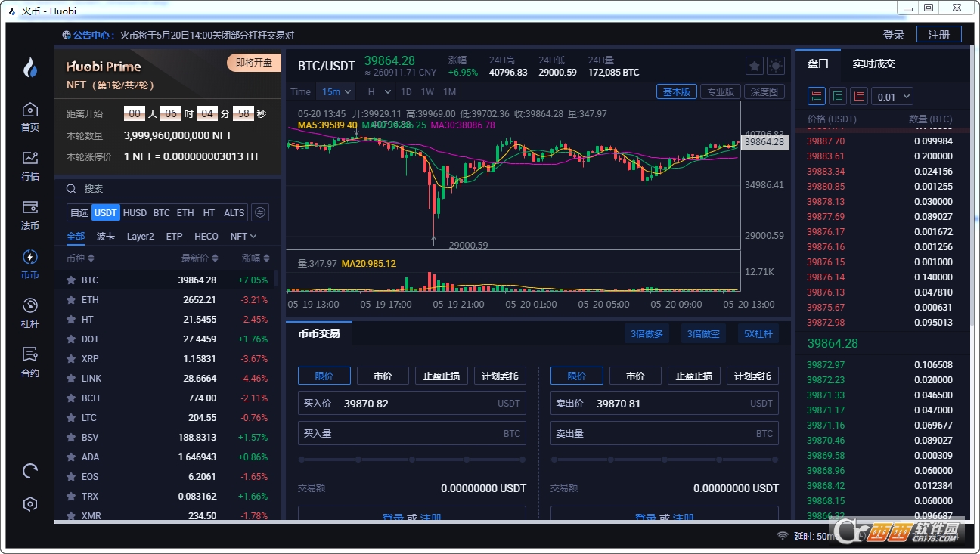This screenshot has width=980, height=554.
Task: Click the 买入价 buy price field
Action: (412, 404)
